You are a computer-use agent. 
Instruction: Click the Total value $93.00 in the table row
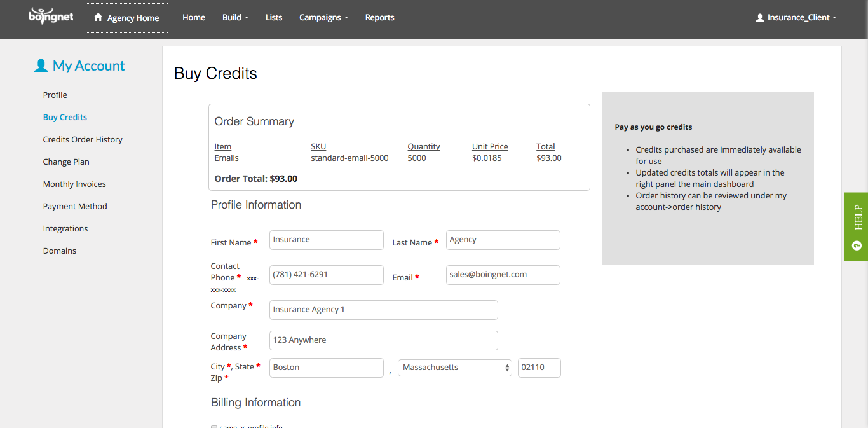[x=549, y=158]
